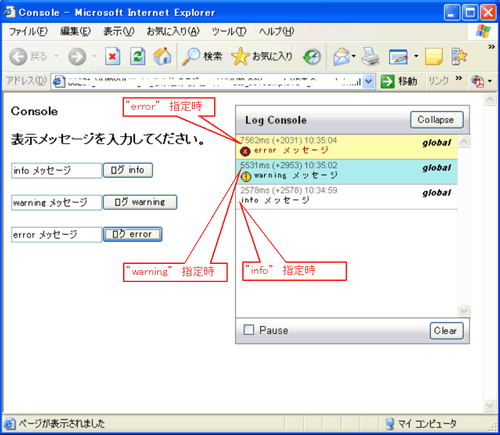Go to the home page icon
Screen dimensions: 500x435
coord(162,56)
